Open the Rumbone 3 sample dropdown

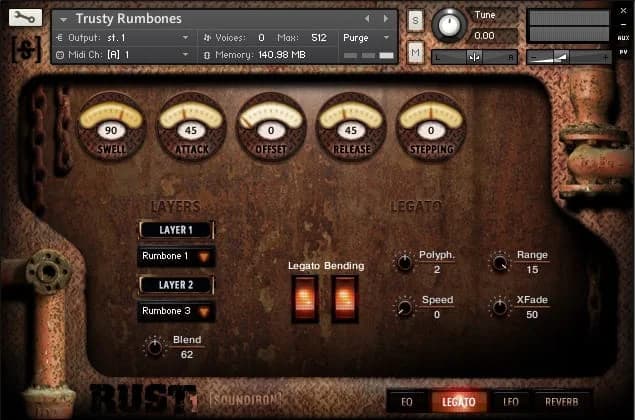(176, 311)
